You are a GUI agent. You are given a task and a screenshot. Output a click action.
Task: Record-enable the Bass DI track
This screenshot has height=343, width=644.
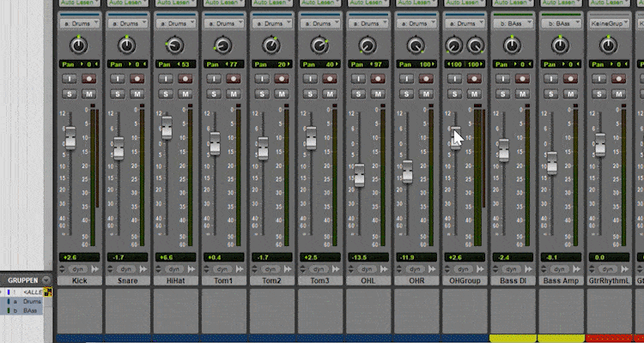tap(522, 79)
